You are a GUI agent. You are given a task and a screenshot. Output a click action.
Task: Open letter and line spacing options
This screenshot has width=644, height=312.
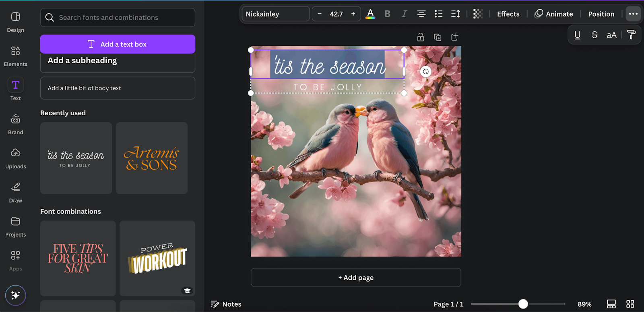point(455,14)
